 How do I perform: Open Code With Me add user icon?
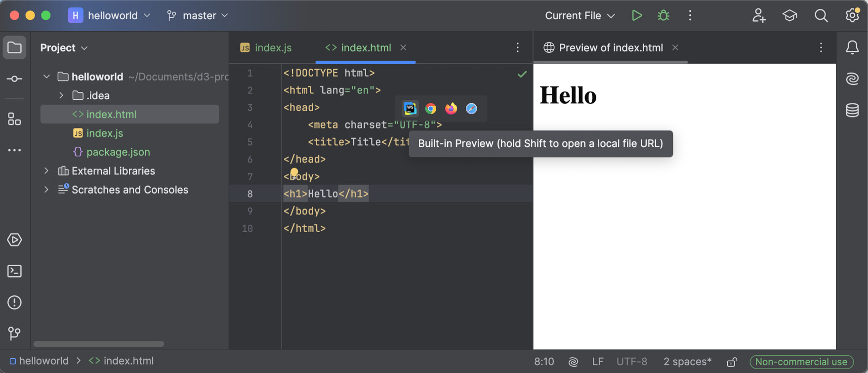759,16
